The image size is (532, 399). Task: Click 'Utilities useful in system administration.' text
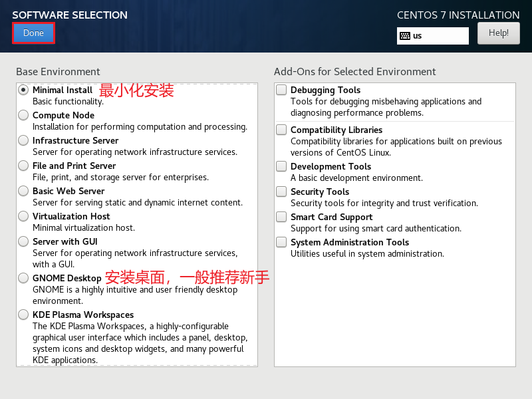pyautogui.click(x=367, y=254)
